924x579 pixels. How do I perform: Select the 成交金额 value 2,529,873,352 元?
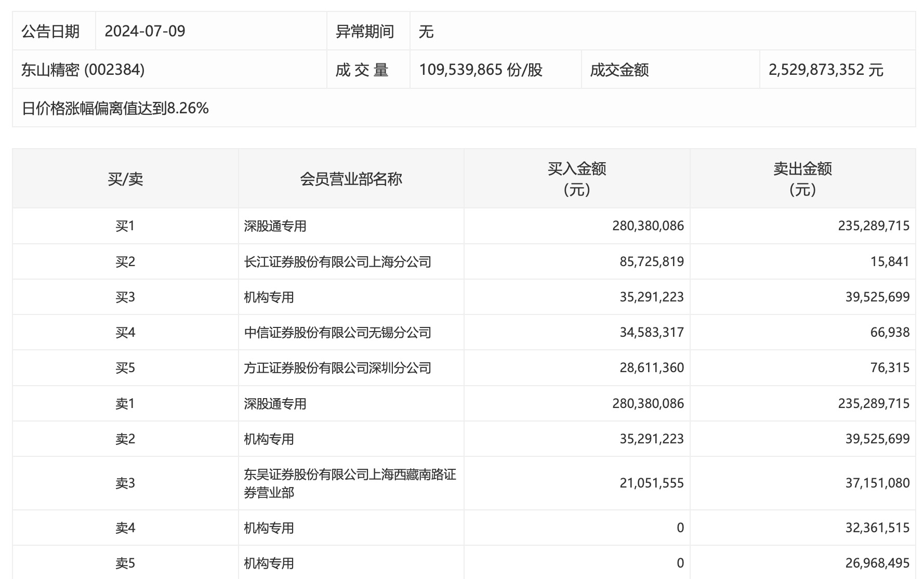[826, 70]
